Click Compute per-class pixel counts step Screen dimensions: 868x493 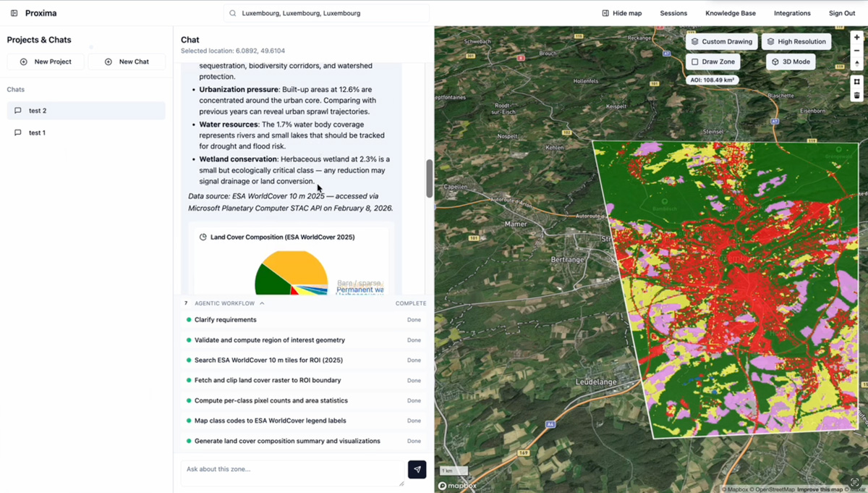304,400
